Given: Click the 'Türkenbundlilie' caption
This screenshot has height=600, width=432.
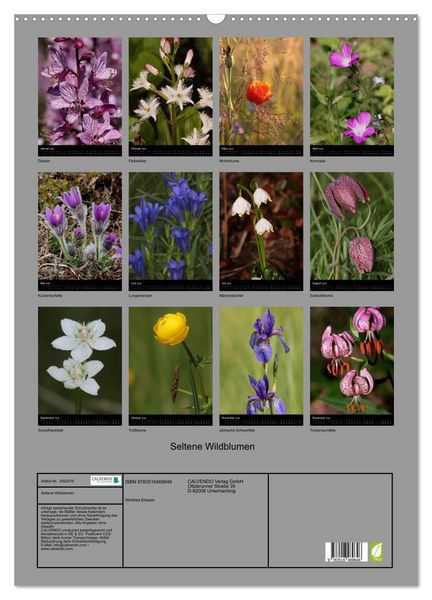Looking at the screenshot, I should 323,430.
